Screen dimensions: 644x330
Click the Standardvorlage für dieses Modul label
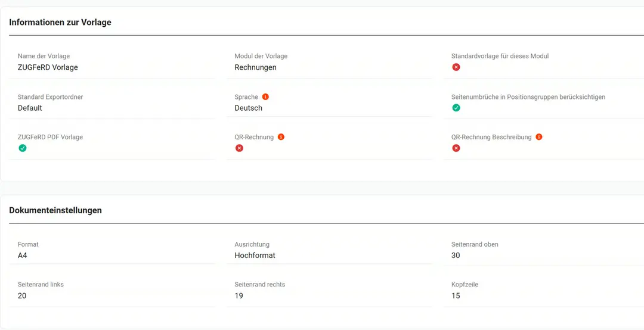tap(500, 56)
